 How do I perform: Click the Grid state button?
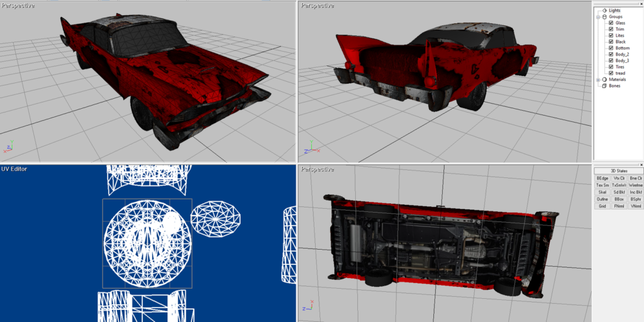[x=602, y=206]
